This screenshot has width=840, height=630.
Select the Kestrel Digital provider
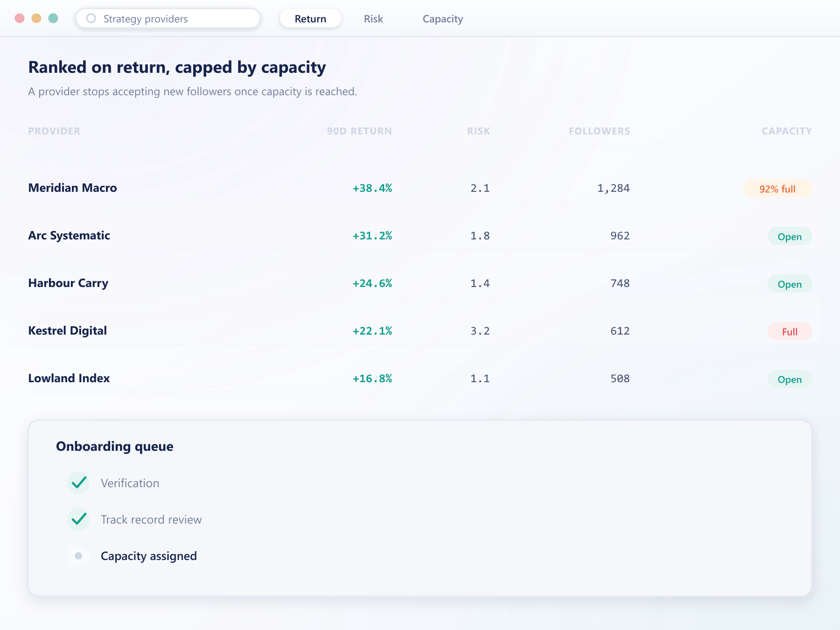pos(68,330)
